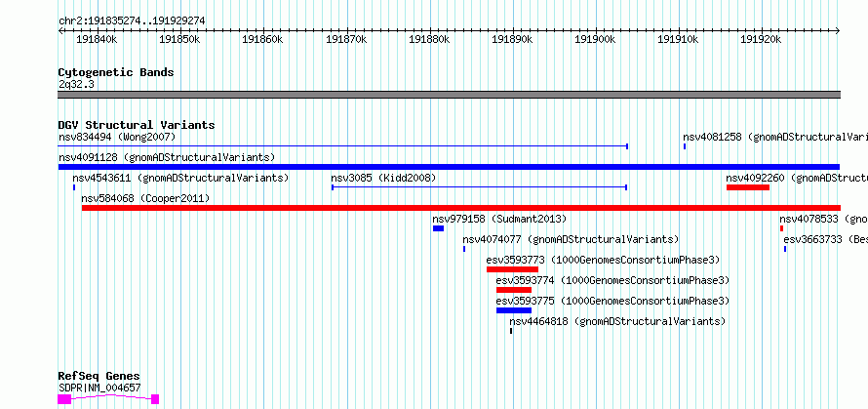
Task: Click the nsv834494 (Wong2007) variant label
Action: click(117, 137)
